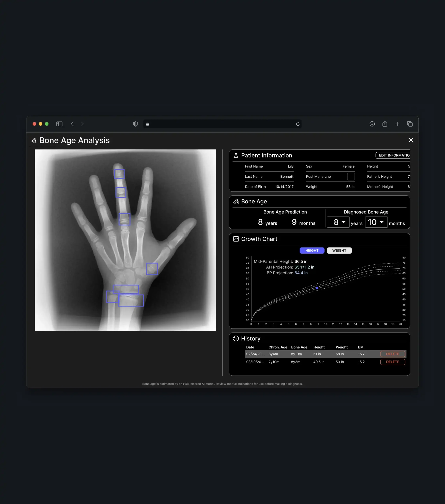The image size is (445, 504).
Task: Show tab overview icon
Action: click(x=410, y=124)
